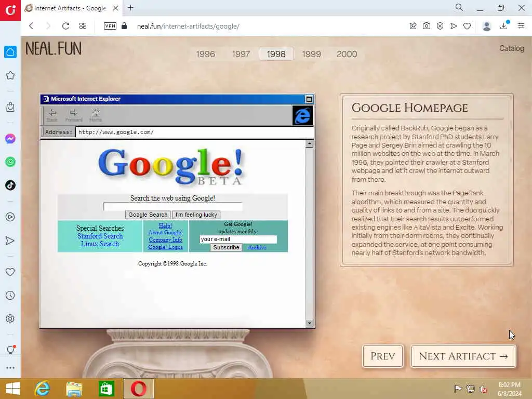532x399 pixels.
Task: Select the 1997 year tab
Action: coord(241,54)
